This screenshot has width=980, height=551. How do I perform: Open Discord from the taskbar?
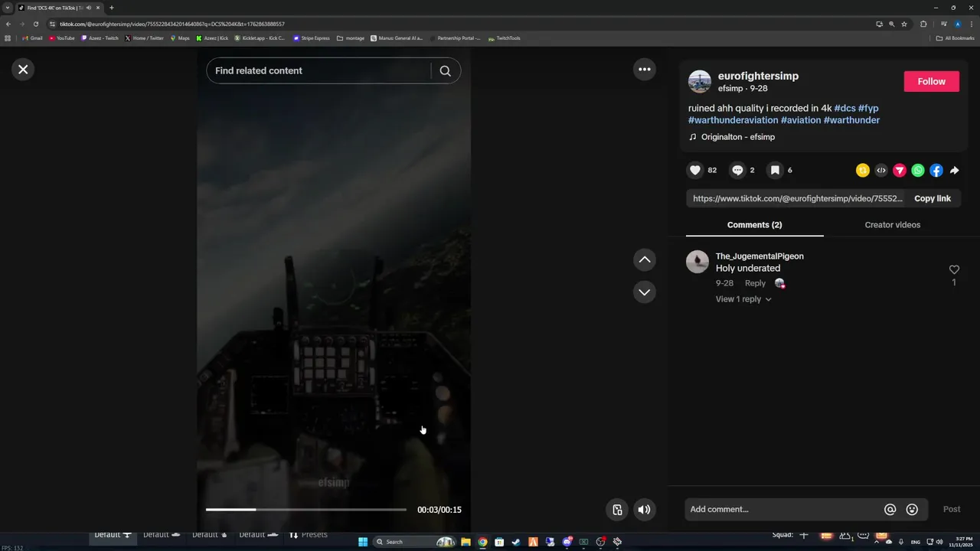click(x=567, y=542)
